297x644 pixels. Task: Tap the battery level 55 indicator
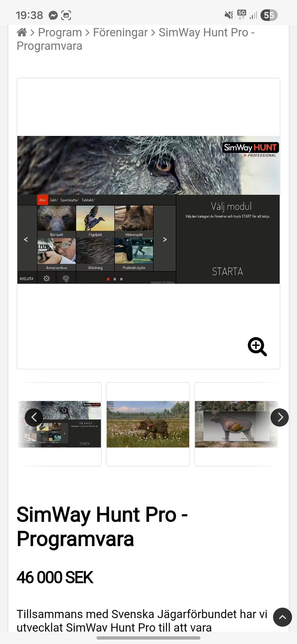click(269, 15)
